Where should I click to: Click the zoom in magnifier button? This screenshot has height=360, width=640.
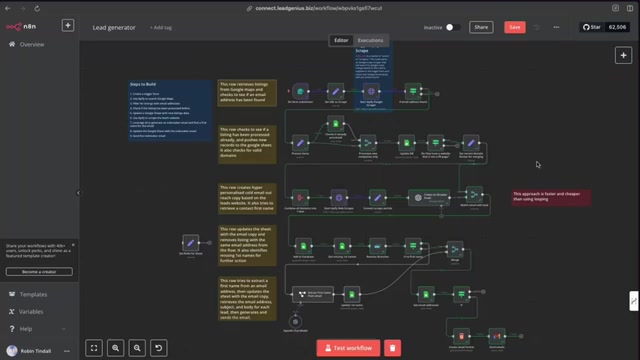[116, 348]
